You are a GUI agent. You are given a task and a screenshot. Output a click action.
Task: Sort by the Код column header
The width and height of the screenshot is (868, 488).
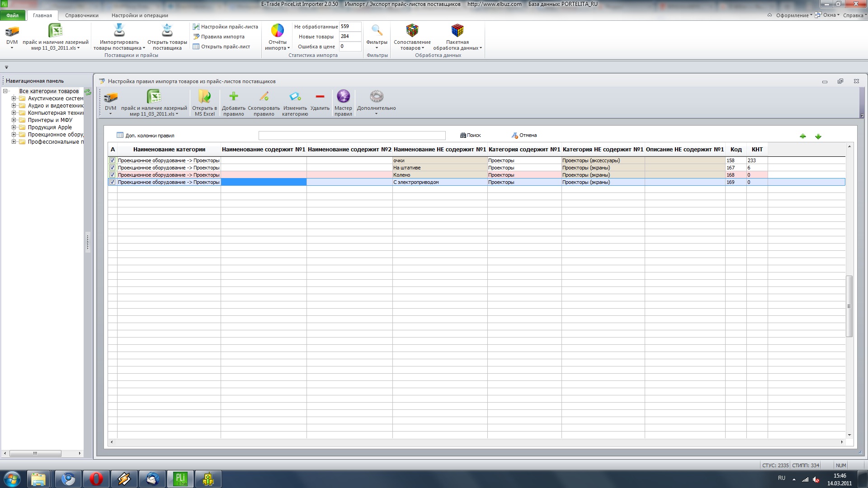(x=736, y=150)
